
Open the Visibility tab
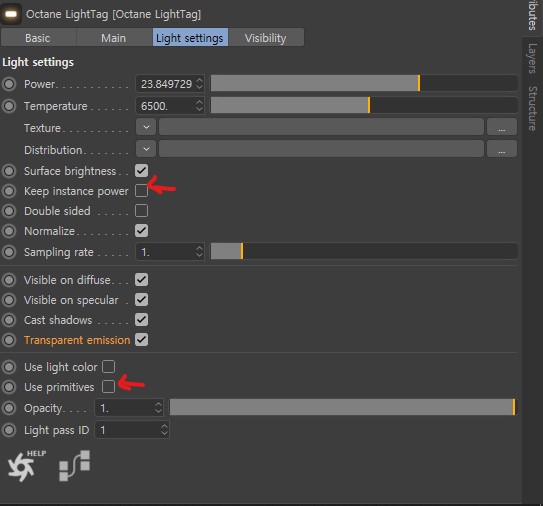click(x=266, y=37)
